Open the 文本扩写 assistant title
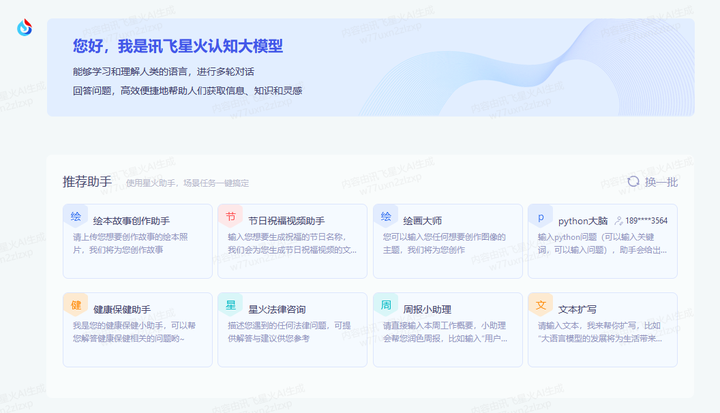Image resolution: width=720 pixels, height=413 pixels. pyautogui.click(x=577, y=310)
